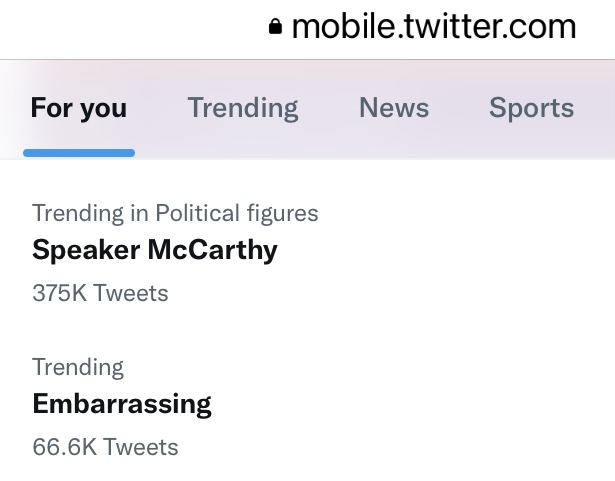Select the mobile.twitter.com URL text

434,27
